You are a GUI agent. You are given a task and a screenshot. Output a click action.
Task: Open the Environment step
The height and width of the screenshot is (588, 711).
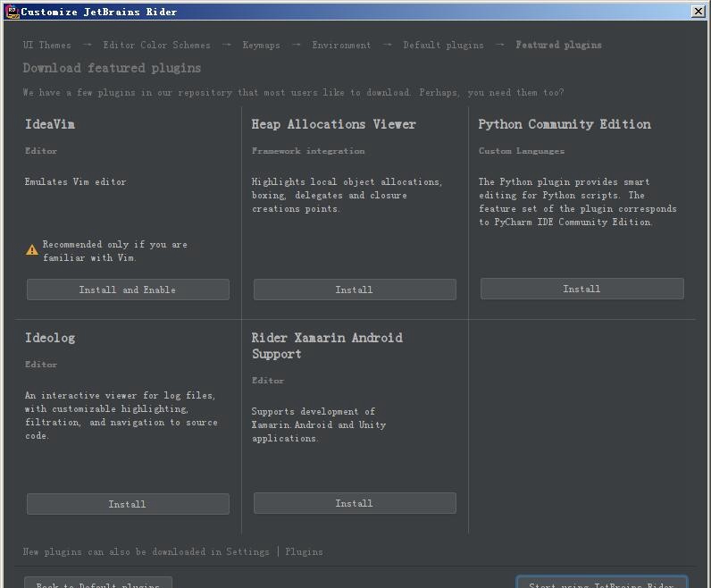pos(341,45)
